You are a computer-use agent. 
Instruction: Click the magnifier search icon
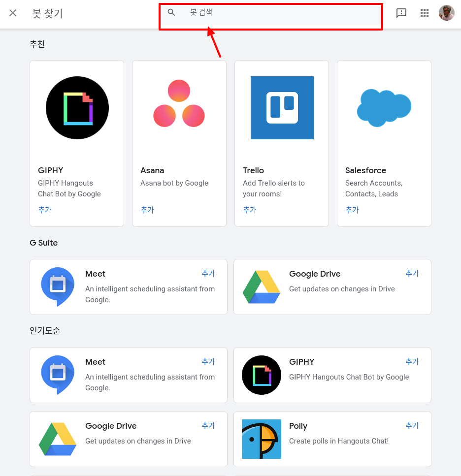tap(171, 12)
